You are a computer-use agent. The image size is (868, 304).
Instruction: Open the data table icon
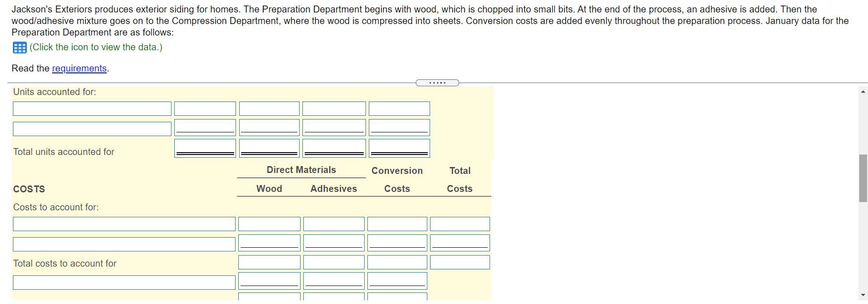(x=19, y=48)
